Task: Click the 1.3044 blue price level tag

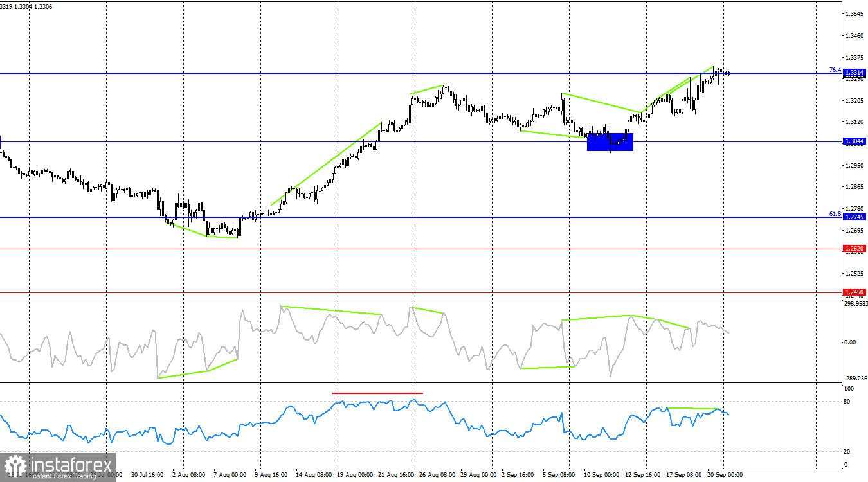Action: click(x=854, y=141)
